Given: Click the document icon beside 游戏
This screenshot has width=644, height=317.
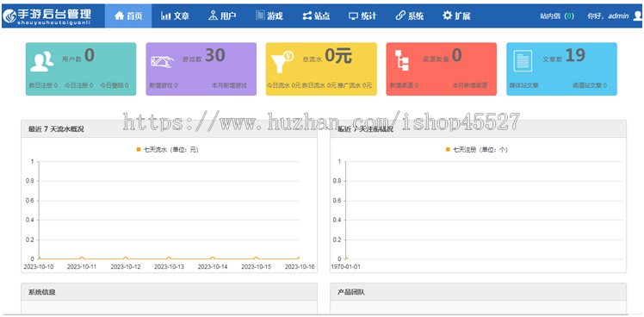Looking at the screenshot, I should (260, 16).
